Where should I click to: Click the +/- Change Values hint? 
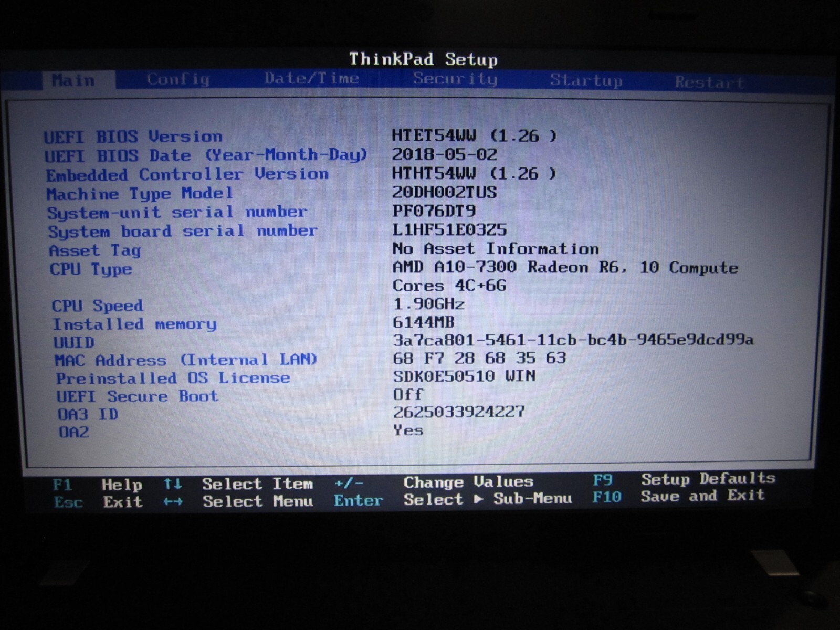tap(434, 482)
